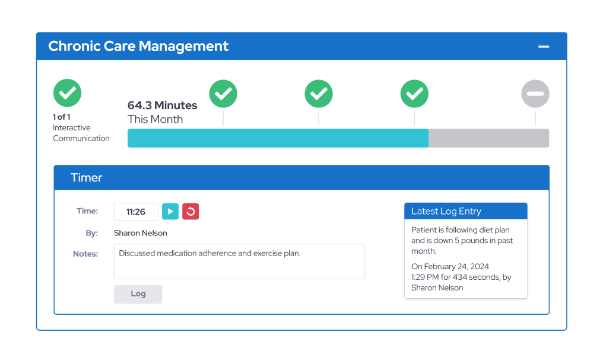603x364 pixels.
Task: Select third green milestone checkmark
Action: [414, 94]
